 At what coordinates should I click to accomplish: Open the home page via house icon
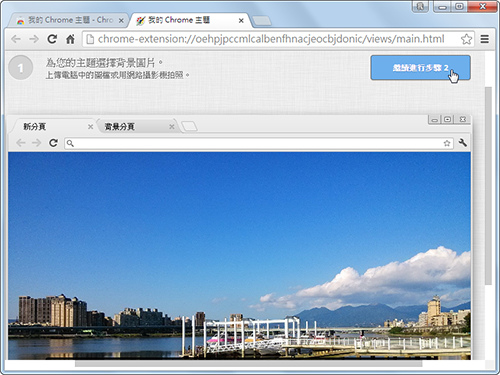[70, 39]
